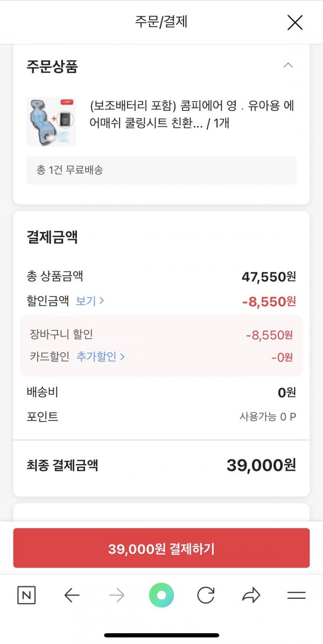This screenshot has height=644, width=323.
Task: Share the page with the share arrow
Action: (251, 595)
